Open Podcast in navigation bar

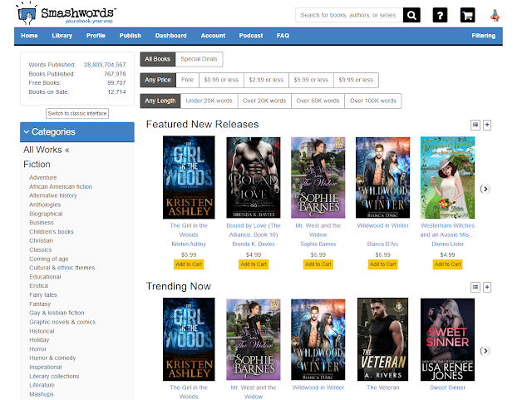(x=251, y=36)
